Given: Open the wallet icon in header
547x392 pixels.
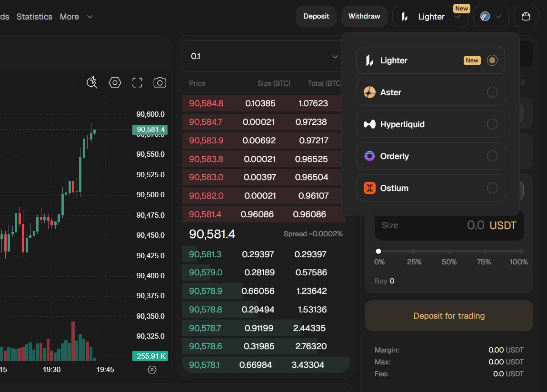Looking at the screenshot, I should (x=526, y=16).
